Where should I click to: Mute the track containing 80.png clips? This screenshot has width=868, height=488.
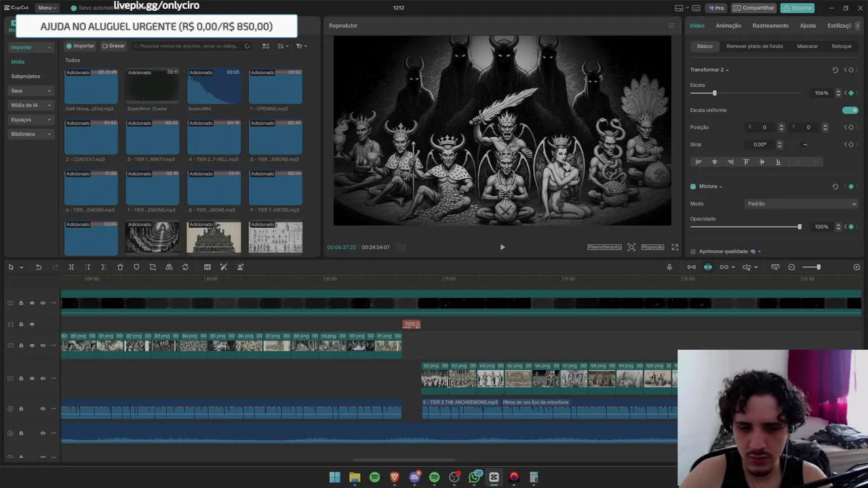[x=43, y=346]
